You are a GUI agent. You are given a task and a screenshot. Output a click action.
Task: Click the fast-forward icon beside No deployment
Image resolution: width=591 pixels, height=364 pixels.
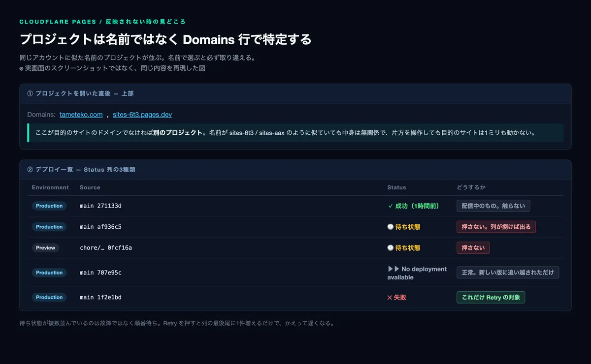click(394, 269)
